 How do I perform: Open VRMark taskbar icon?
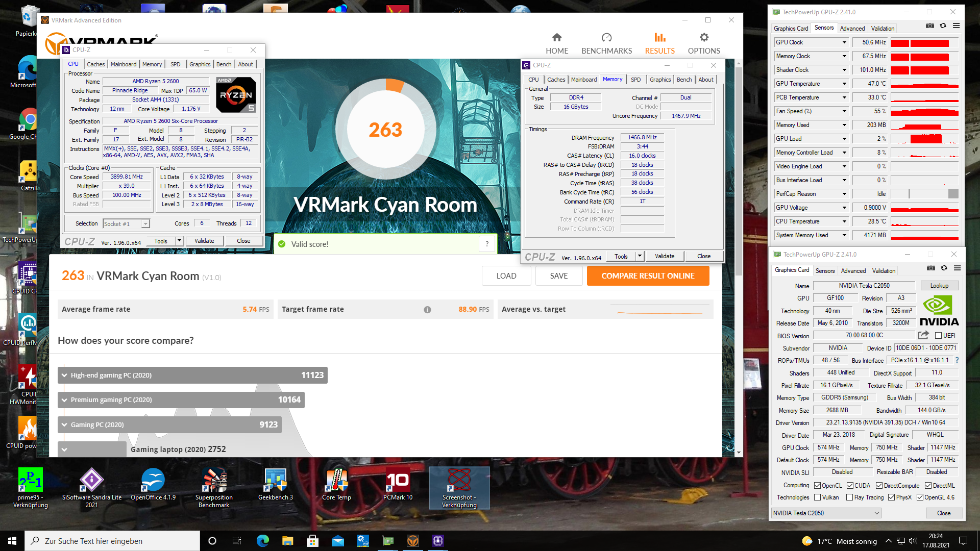click(x=412, y=541)
